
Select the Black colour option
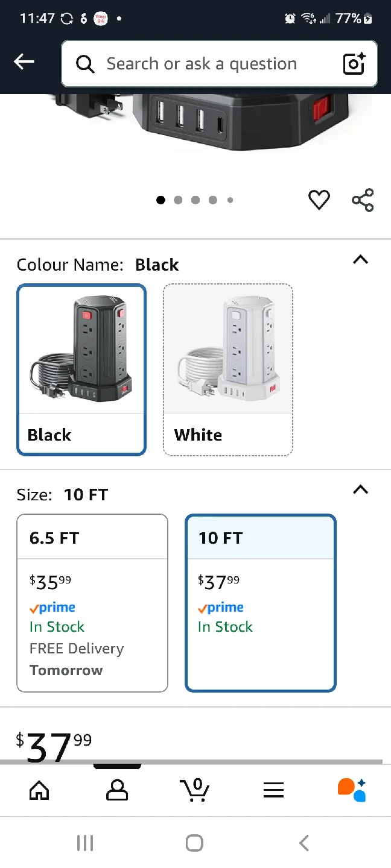[81, 370]
